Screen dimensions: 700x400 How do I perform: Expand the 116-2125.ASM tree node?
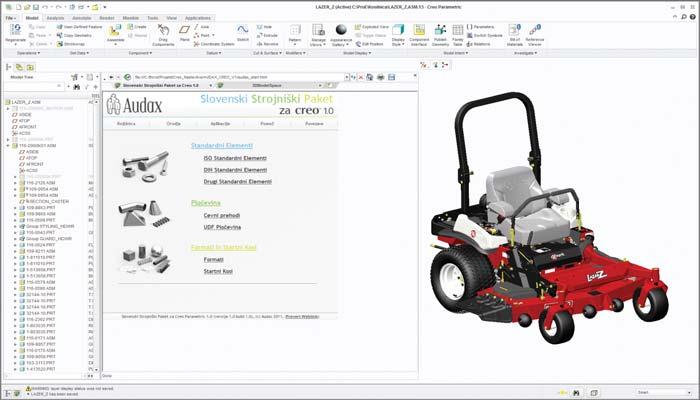point(15,183)
